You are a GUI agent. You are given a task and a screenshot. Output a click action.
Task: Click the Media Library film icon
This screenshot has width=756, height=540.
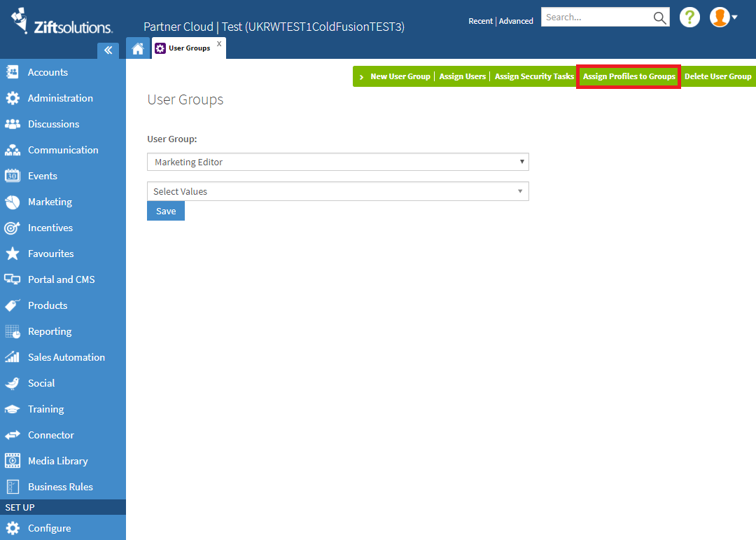click(x=13, y=461)
